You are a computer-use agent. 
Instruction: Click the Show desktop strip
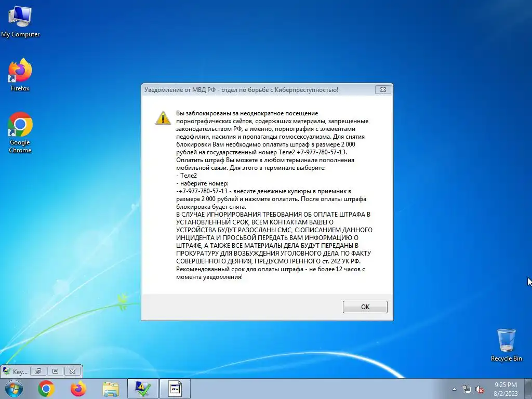coord(528,389)
